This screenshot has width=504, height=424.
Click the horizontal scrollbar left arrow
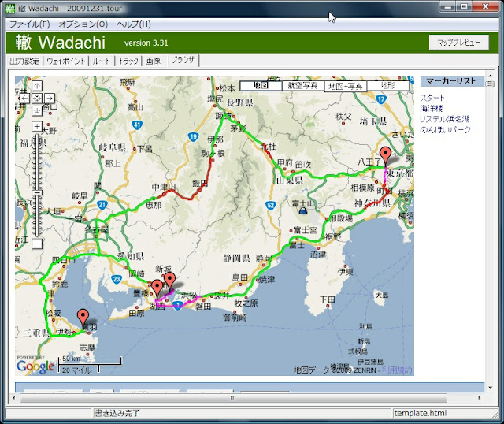click(x=14, y=398)
